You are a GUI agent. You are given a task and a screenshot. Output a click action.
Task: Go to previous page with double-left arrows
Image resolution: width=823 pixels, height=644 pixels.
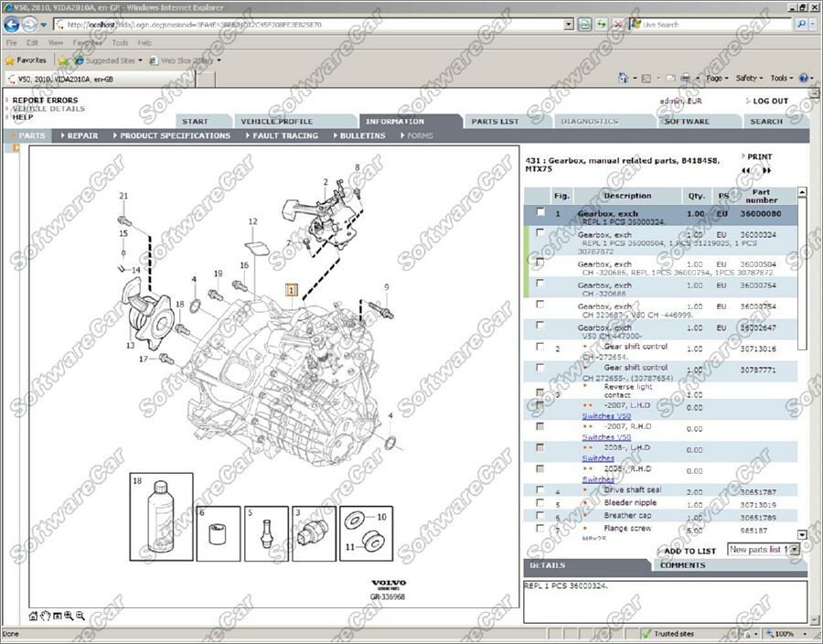tap(746, 170)
